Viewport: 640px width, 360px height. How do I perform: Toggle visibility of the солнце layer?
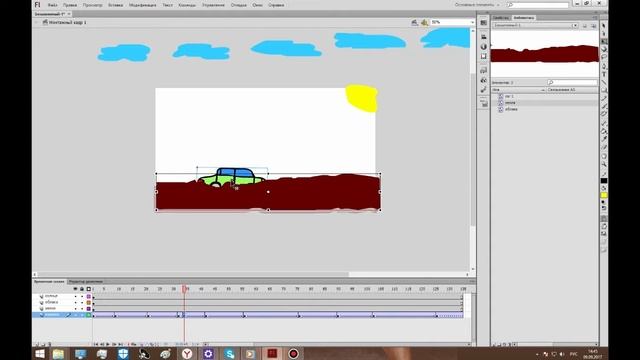tap(75, 296)
